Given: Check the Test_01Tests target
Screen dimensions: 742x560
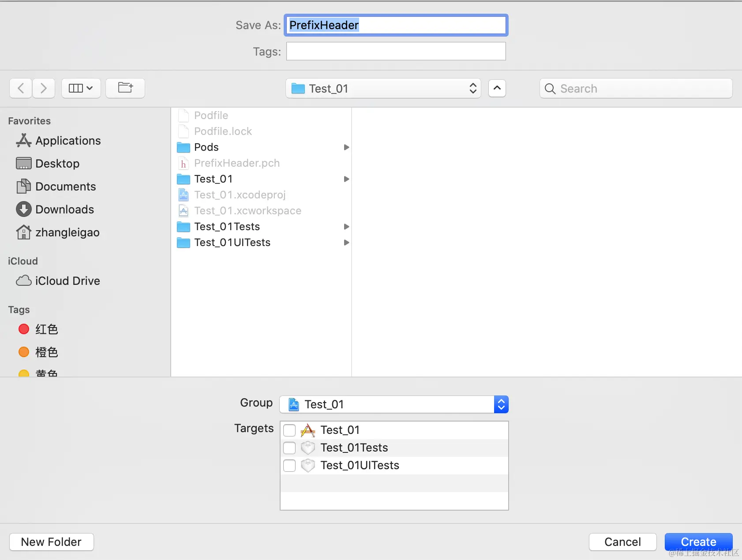Looking at the screenshot, I should coord(289,448).
